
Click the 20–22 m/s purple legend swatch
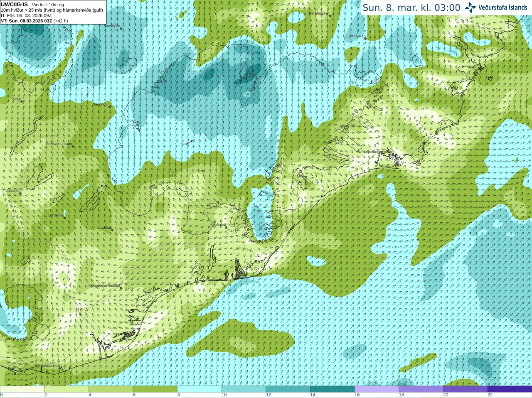coord(465,389)
